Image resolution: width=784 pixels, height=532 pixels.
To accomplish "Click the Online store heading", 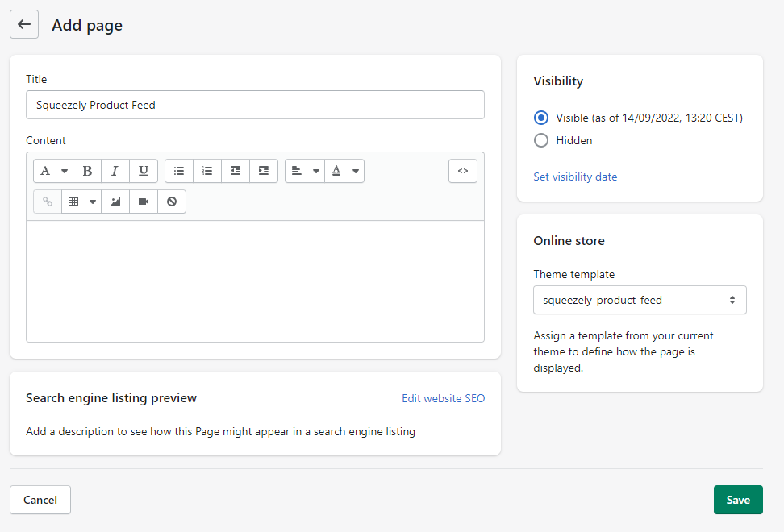I will pyautogui.click(x=569, y=241).
